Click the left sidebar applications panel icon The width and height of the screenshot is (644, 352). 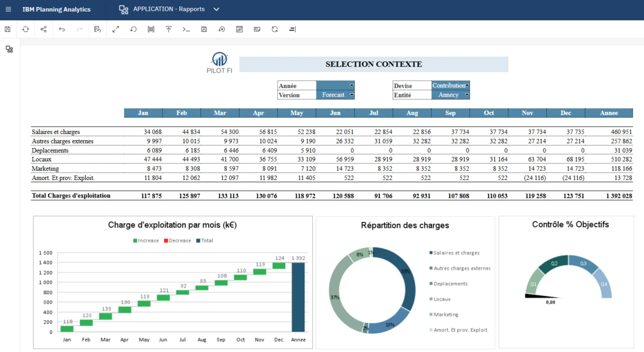pos(9,49)
